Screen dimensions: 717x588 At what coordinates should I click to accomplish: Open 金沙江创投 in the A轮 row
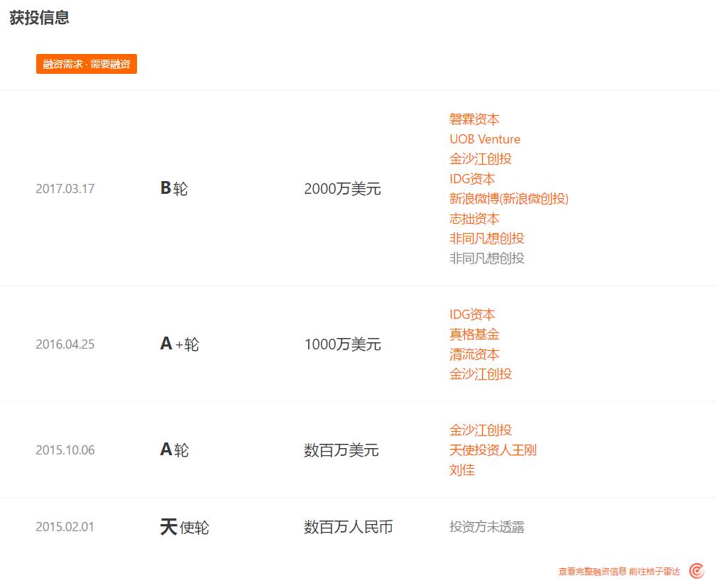481,430
